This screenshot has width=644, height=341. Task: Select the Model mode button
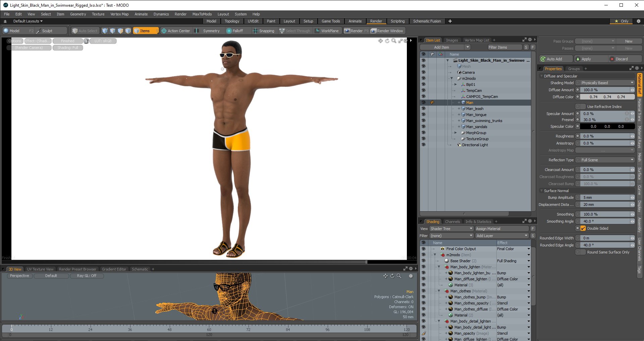point(18,31)
